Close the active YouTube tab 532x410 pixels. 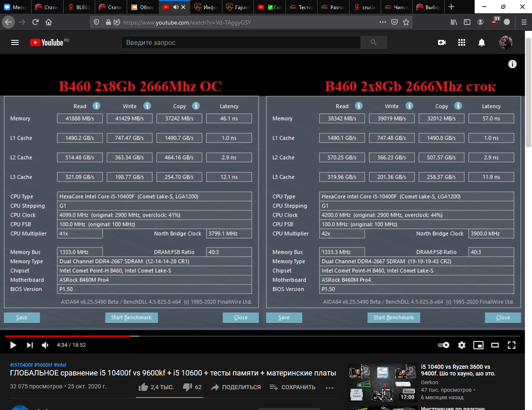(183, 7)
